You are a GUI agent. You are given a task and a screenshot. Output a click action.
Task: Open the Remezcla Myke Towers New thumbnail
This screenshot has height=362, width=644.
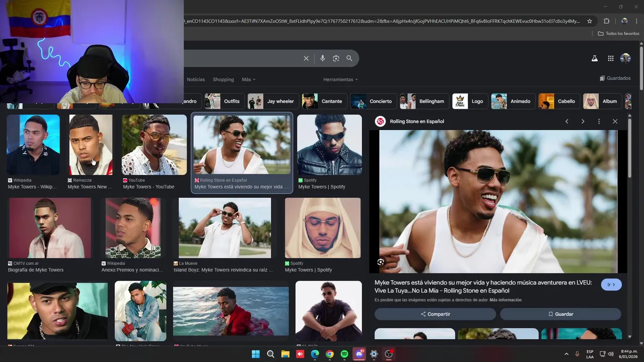(91, 145)
